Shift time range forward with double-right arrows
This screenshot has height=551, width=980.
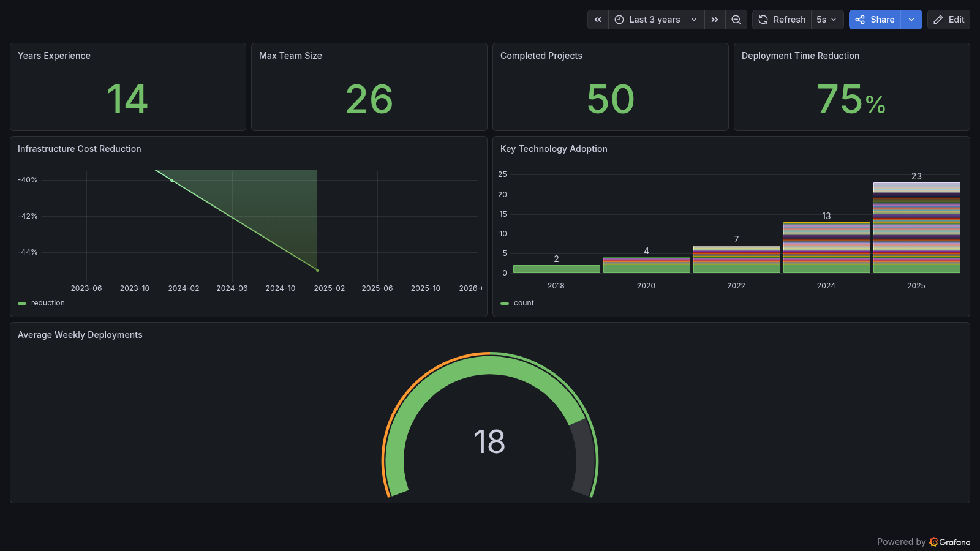point(715,20)
